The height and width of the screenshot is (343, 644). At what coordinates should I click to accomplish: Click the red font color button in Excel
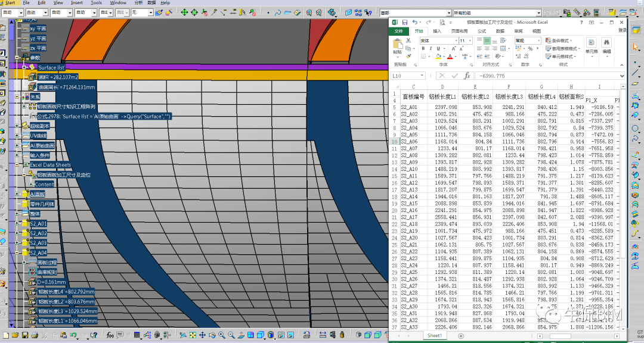[450, 57]
